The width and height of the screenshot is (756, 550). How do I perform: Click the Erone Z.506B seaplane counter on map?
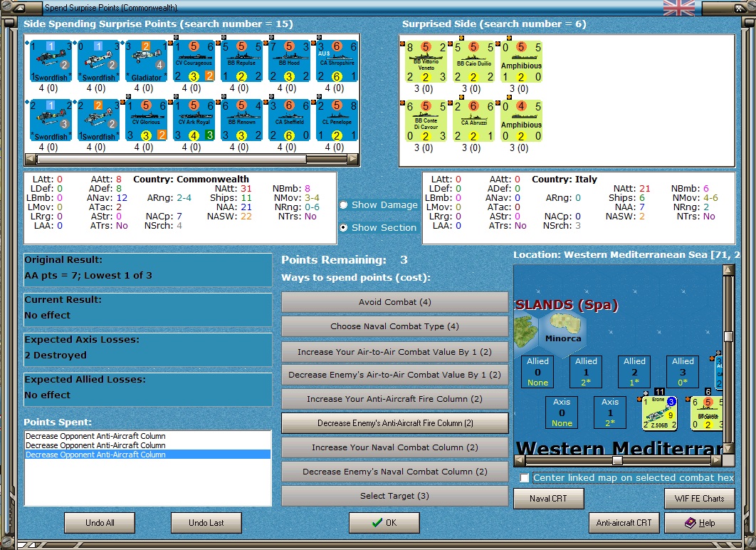660,413
